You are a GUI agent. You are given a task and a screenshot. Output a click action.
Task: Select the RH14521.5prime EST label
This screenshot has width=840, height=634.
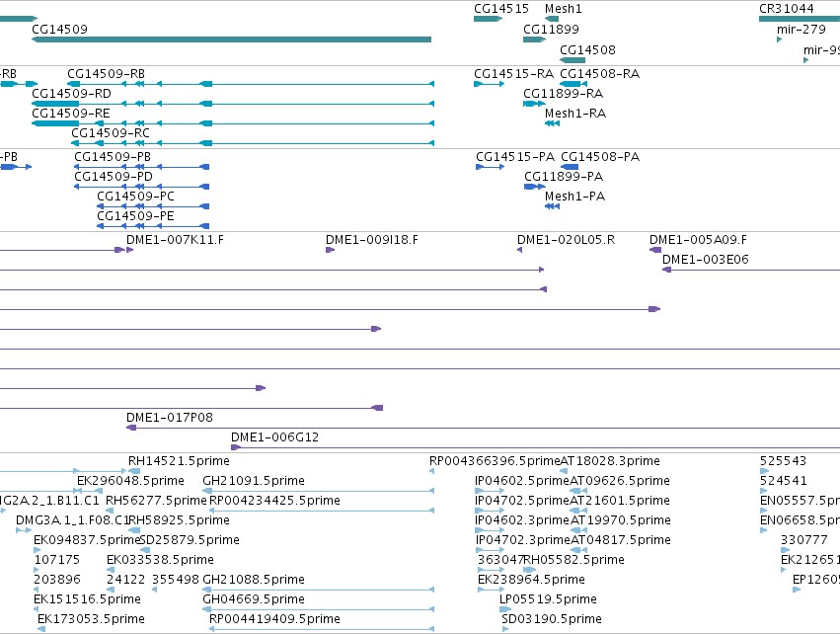pyautogui.click(x=179, y=461)
